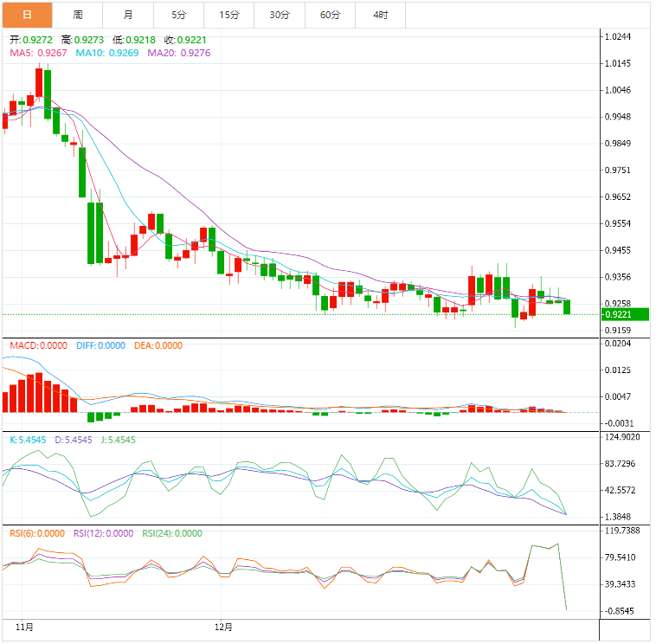Viewport: 656px width, 644px height.
Task: Open the 5分 timeframe tab
Action: coord(178,15)
